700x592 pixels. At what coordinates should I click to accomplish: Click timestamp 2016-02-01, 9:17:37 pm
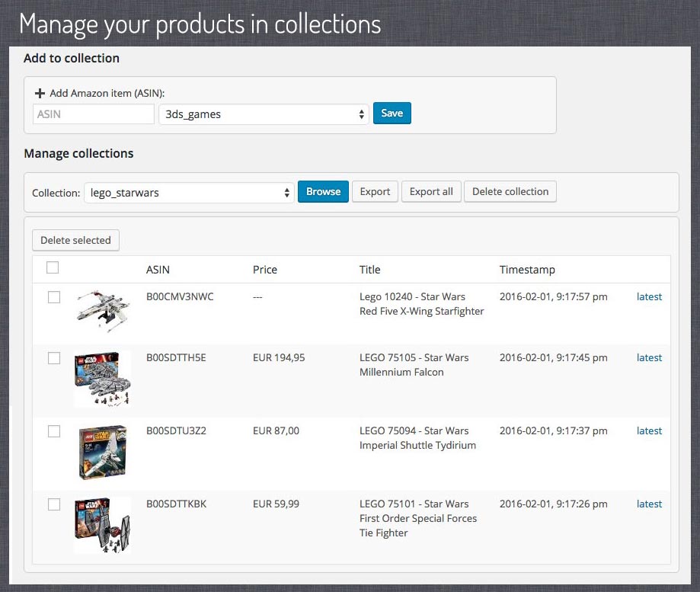point(553,430)
